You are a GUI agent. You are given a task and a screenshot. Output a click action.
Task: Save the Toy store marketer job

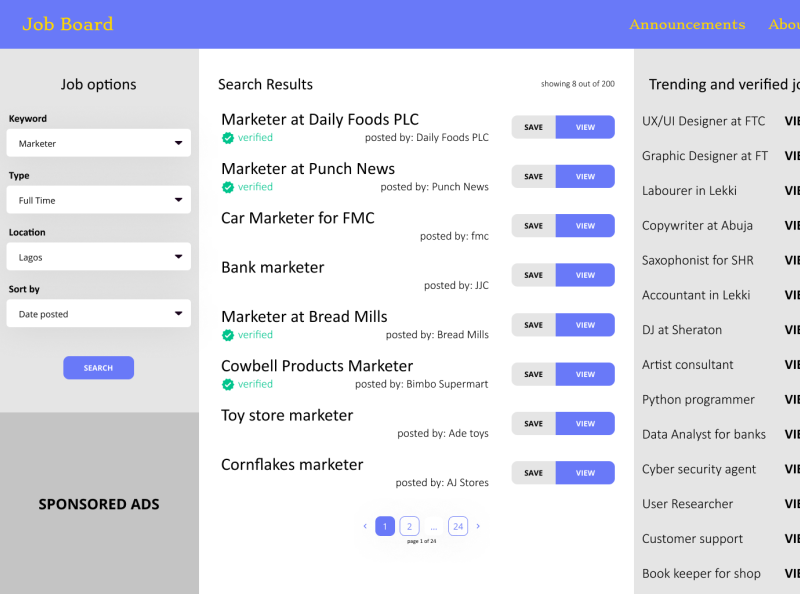click(534, 424)
